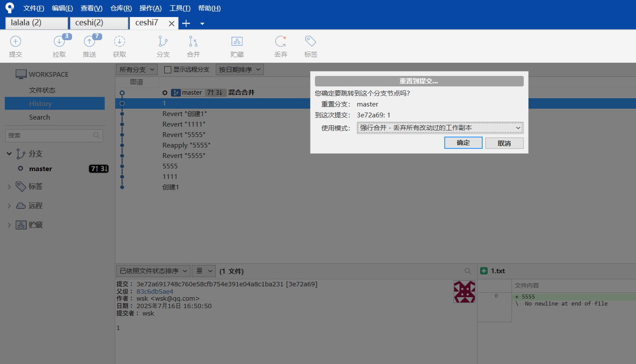Expand the 标签 section

[x=9, y=187]
